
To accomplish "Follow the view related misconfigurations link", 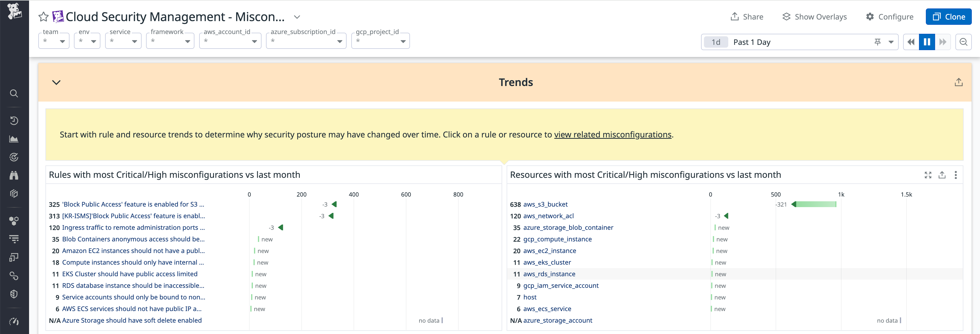I will tap(613, 135).
